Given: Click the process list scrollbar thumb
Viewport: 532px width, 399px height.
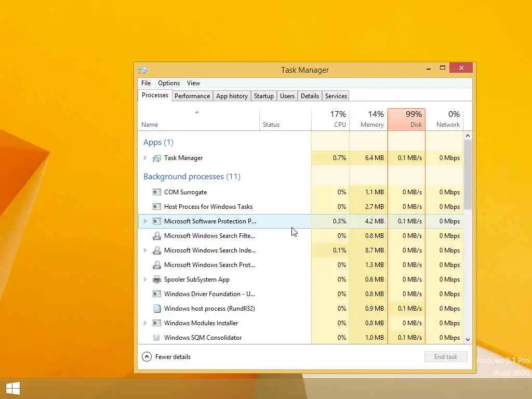Looking at the screenshot, I should [x=468, y=175].
